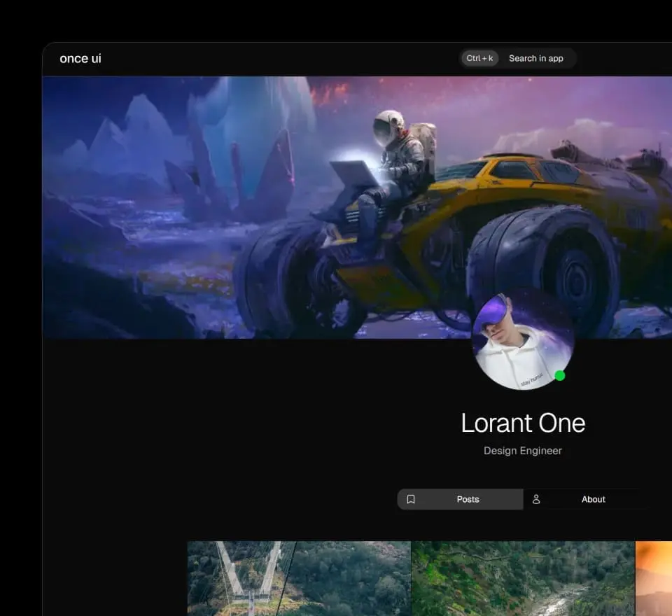
Task: Click the glowing laptop in cover image
Action: pos(355,171)
